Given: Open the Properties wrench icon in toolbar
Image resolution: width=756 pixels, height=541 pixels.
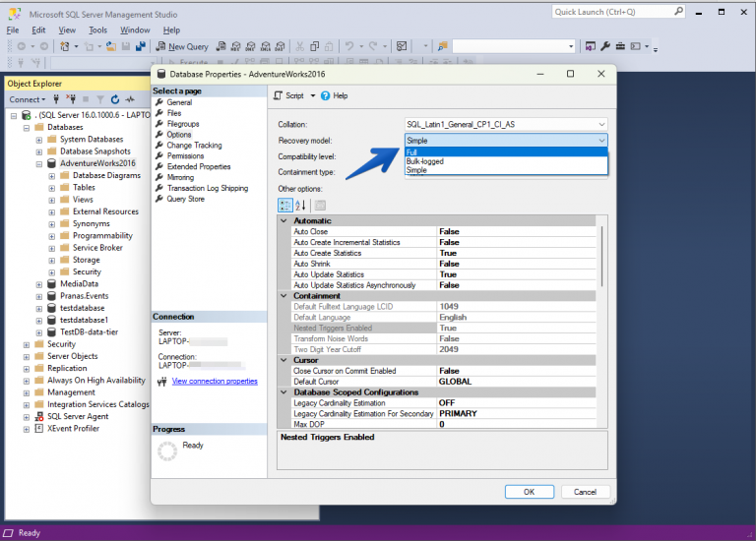Looking at the screenshot, I should (605, 46).
